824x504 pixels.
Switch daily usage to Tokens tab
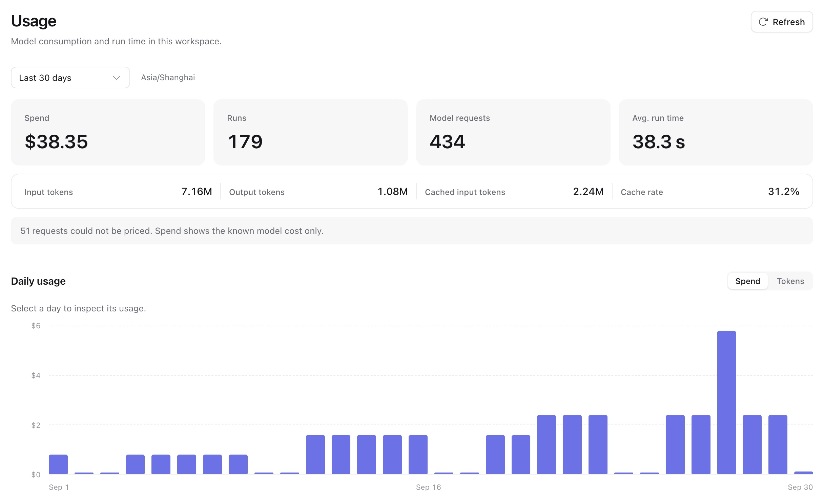tap(790, 281)
